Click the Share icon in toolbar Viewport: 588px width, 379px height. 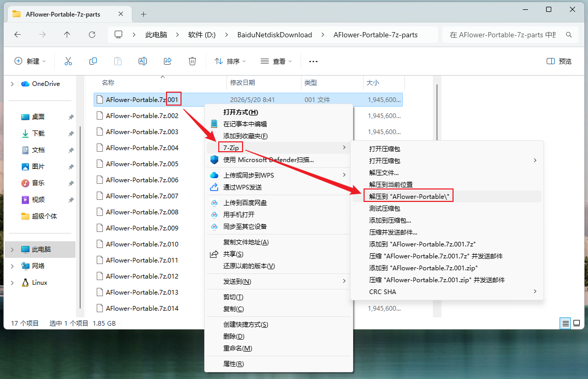(x=168, y=61)
